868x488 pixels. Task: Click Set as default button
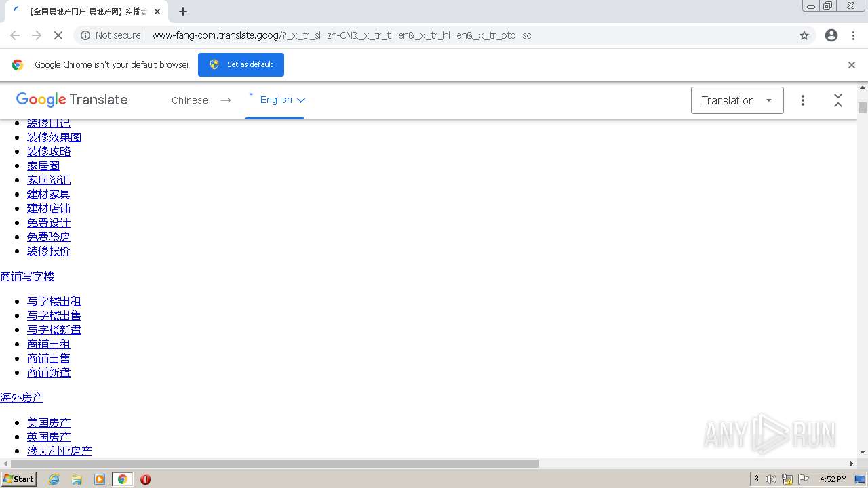(241, 64)
